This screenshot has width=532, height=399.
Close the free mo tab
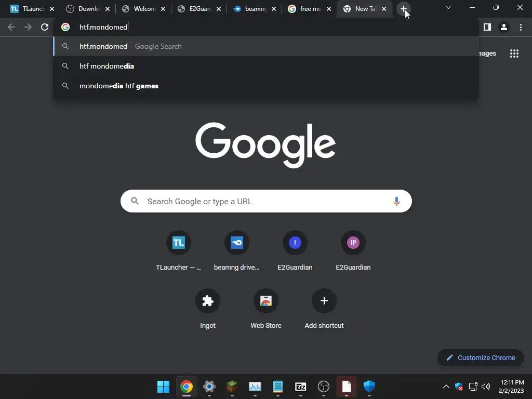pos(329,9)
